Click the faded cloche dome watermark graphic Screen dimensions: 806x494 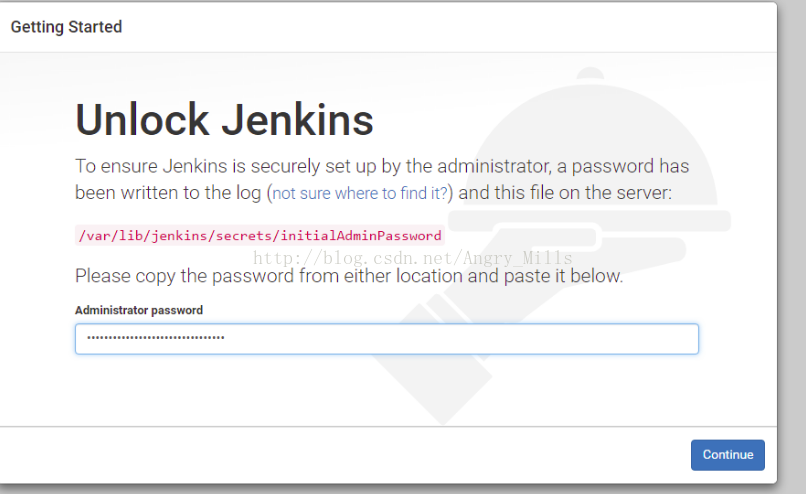click(x=591, y=144)
